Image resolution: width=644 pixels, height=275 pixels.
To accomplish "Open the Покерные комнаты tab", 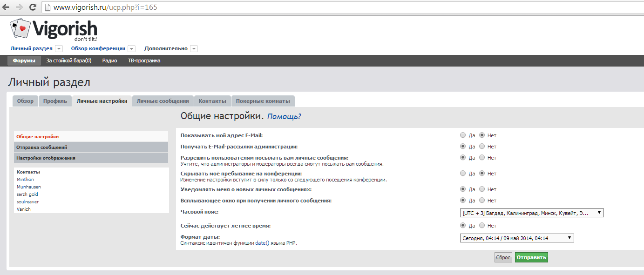I will (x=263, y=101).
